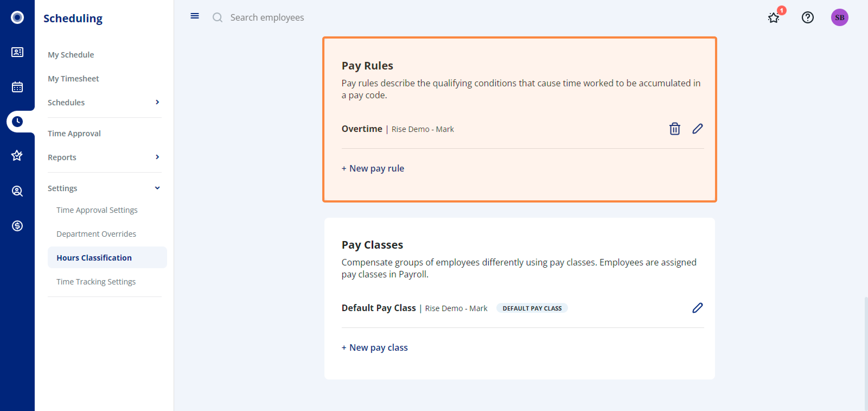The width and height of the screenshot is (868, 411).
Task: Select the clock Scheduling sidebar icon
Action: (17, 121)
